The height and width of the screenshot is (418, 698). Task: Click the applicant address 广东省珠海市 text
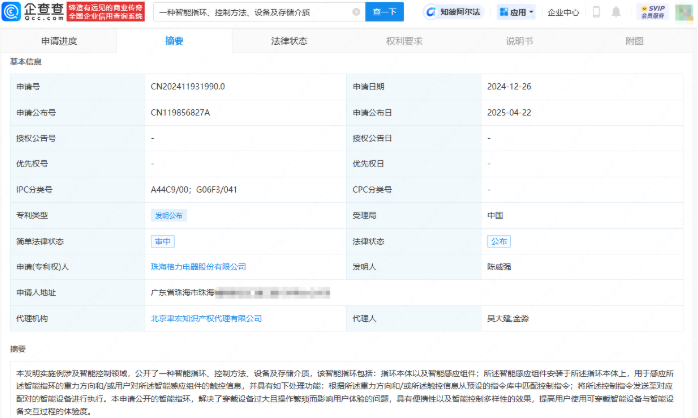tap(183, 292)
